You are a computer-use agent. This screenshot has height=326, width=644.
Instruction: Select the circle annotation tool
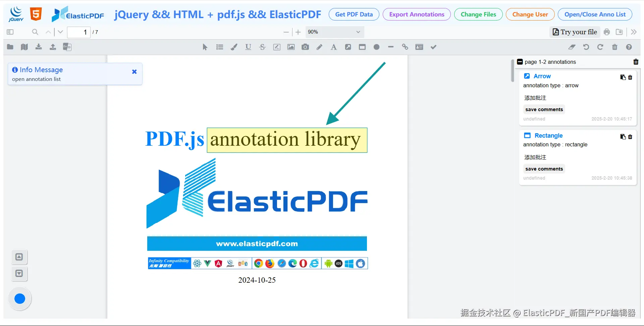click(x=376, y=47)
